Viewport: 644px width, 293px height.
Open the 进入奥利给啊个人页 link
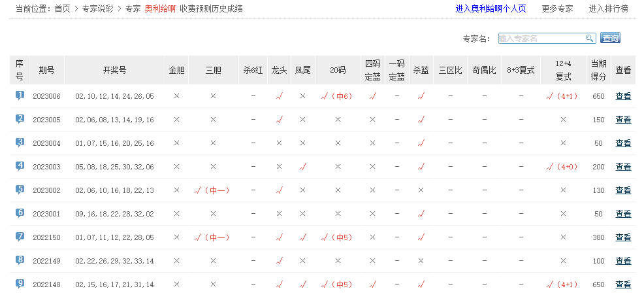[491, 9]
